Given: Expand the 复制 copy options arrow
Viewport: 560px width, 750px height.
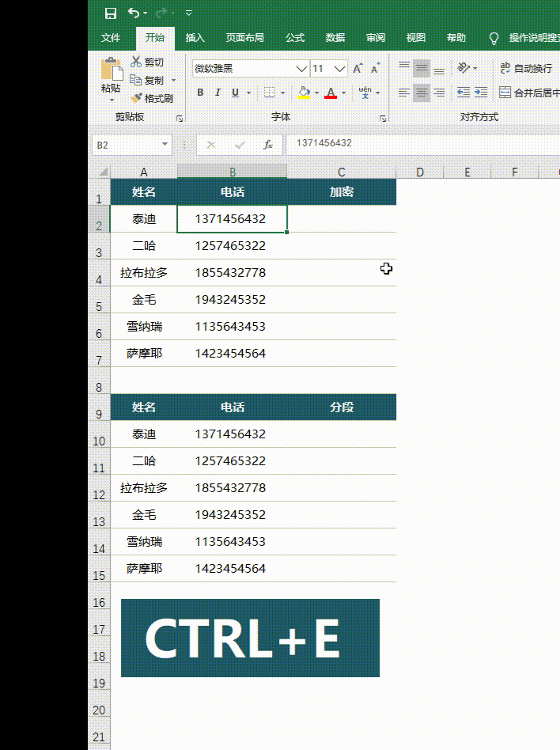Looking at the screenshot, I should [173, 81].
